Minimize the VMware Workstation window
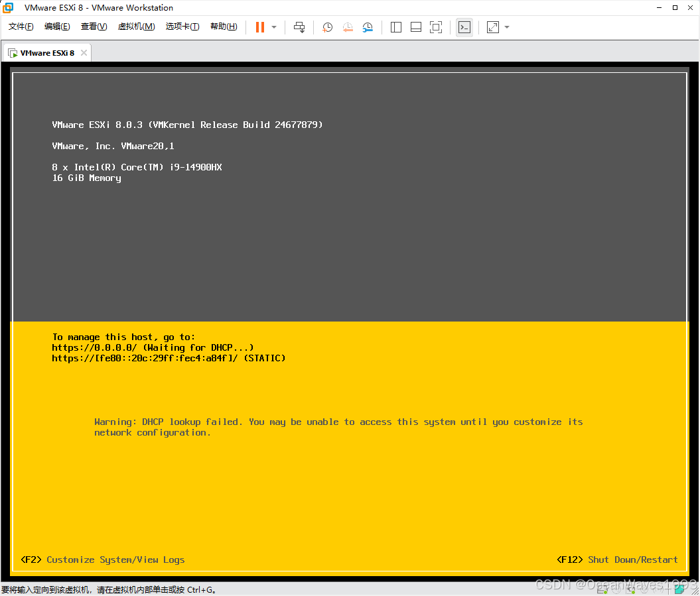Screen dimensions: 700x596 pyautogui.click(x=659, y=7)
